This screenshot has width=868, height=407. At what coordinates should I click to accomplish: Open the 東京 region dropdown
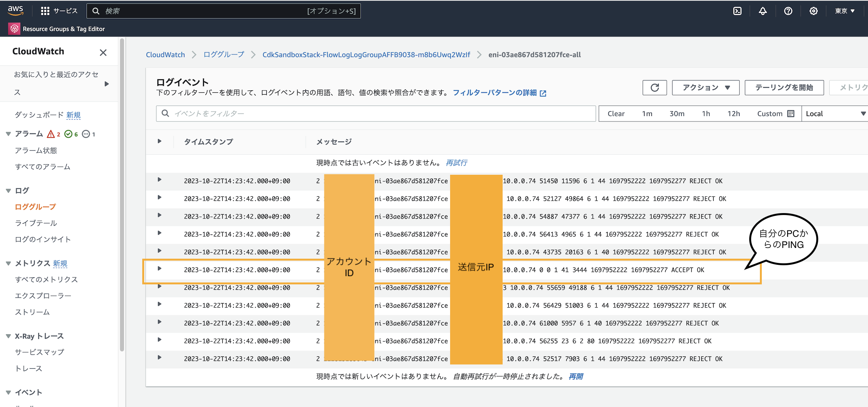coord(845,11)
